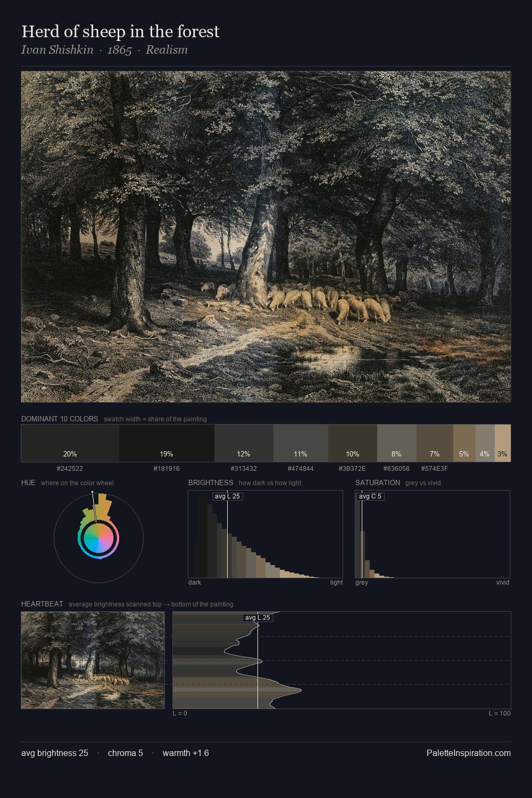Click the hex label '#242522'
The image size is (532, 798).
(x=70, y=469)
